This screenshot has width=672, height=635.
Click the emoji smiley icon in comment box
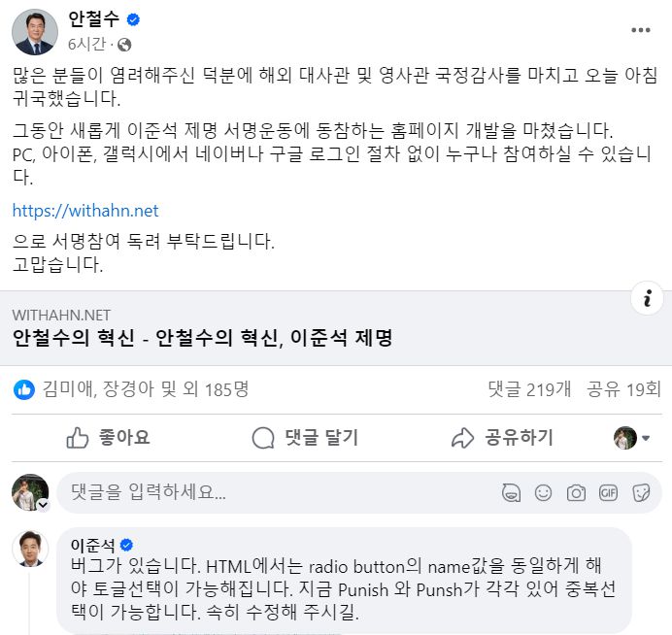pyautogui.click(x=543, y=493)
